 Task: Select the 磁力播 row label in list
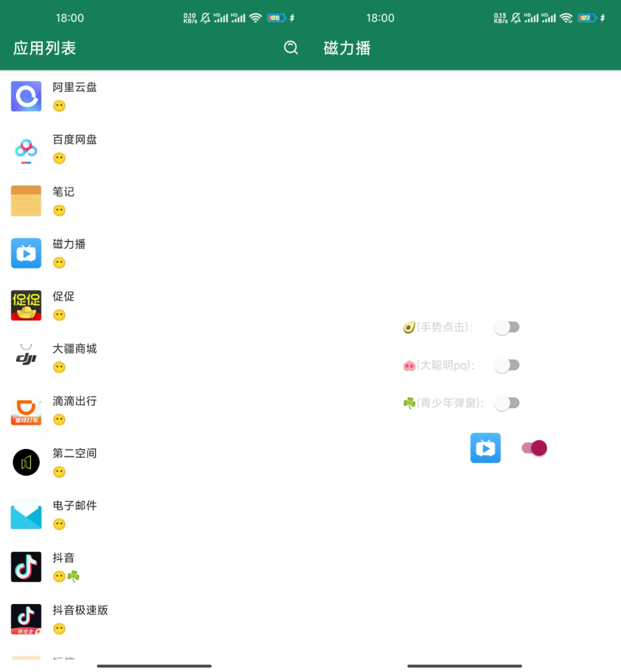click(69, 244)
